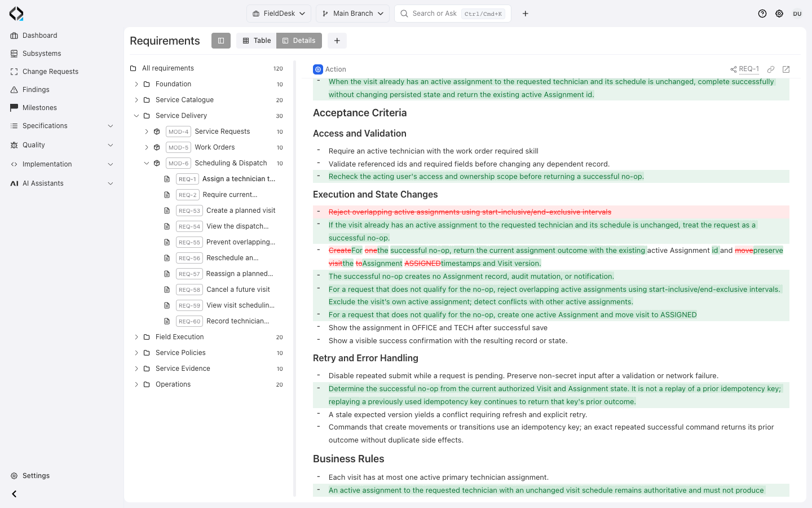The width and height of the screenshot is (812, 508).
Task: Switch to Table view tab
Action: click(x=257, y=41)
